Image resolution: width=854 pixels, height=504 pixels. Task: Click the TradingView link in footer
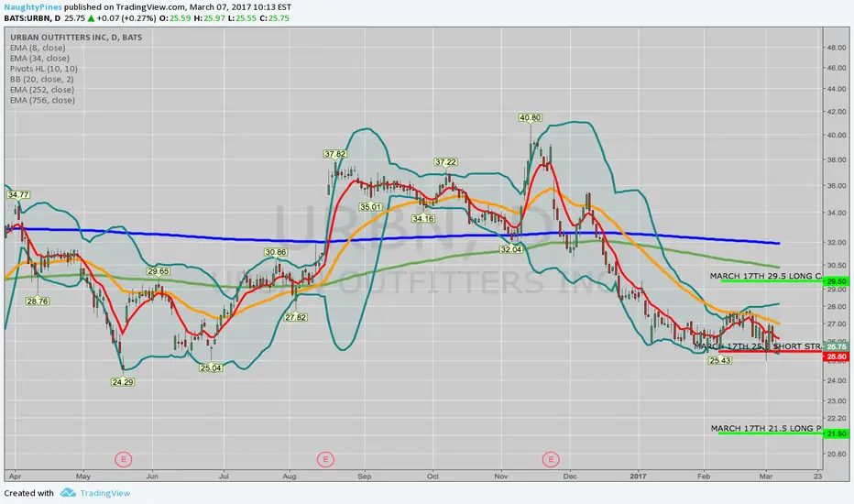pyautogui.click(x=105, y=493)
